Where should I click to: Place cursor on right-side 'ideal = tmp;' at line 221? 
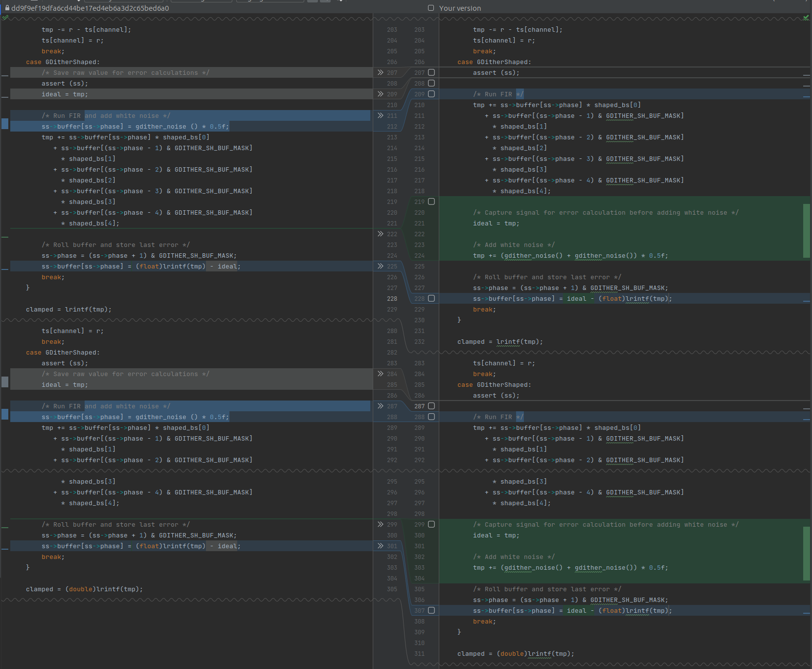(496, 223)
